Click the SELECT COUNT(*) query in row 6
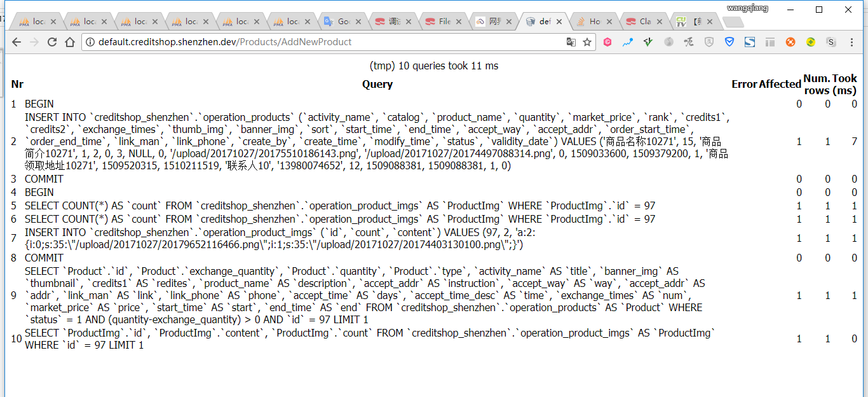The image size is (868, 397). 340,219
